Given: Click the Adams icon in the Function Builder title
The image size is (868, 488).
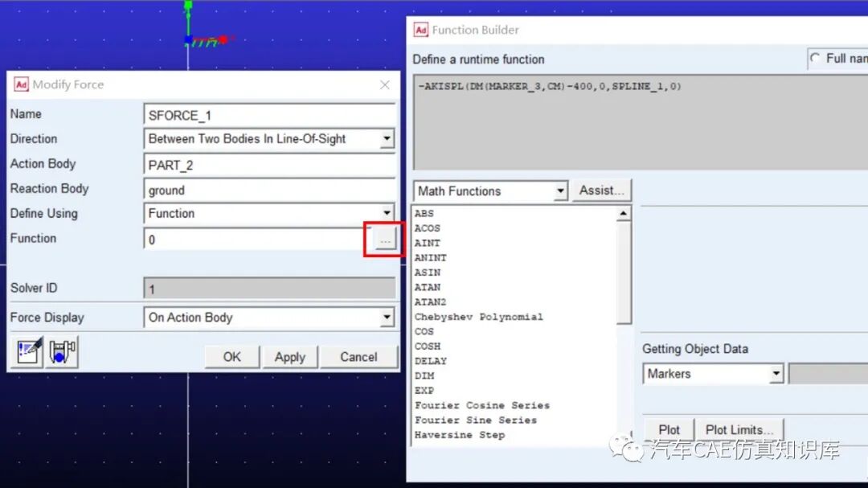Looking at the screenshot, I should (x=420, y=30).
